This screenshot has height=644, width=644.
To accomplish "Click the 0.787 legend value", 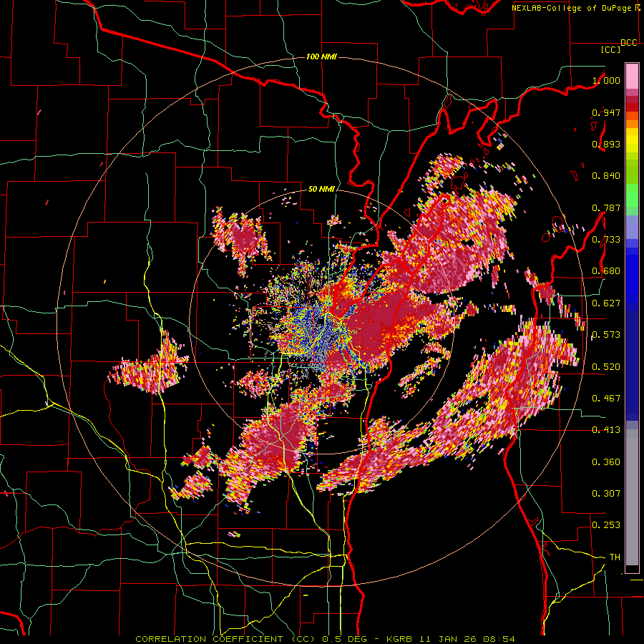I will click(x=606, y=208).
